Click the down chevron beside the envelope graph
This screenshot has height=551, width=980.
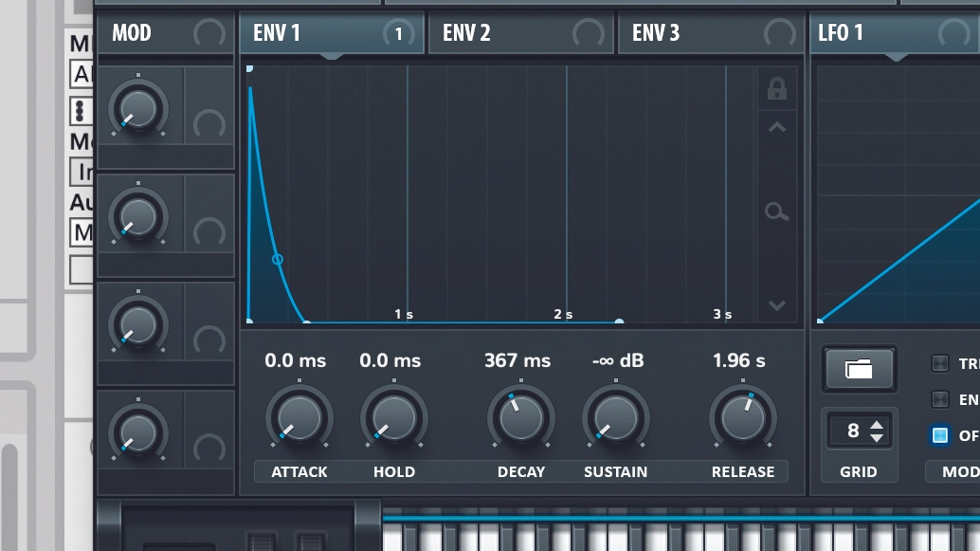coord(777,305)
